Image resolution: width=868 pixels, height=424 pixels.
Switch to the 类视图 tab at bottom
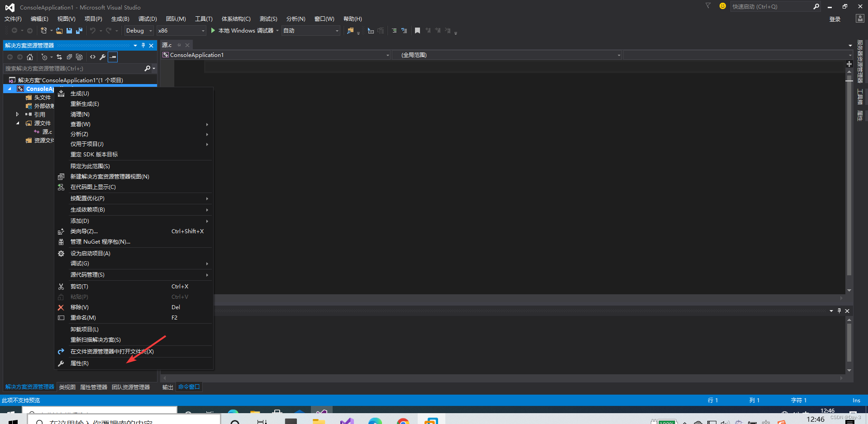pyautogui.click(x=67, y=387)
